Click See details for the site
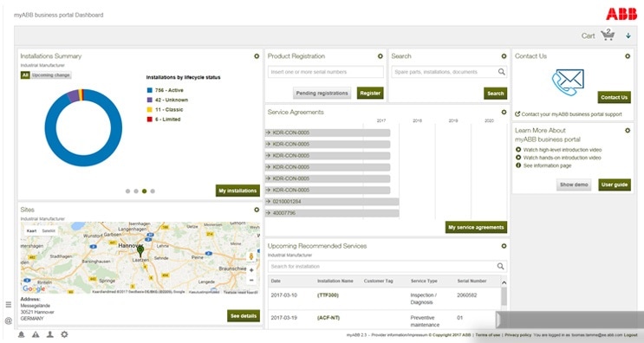Image resolution: width=644 pixels, height=343 pixels. pyautogui.click(x=244, y=316)
